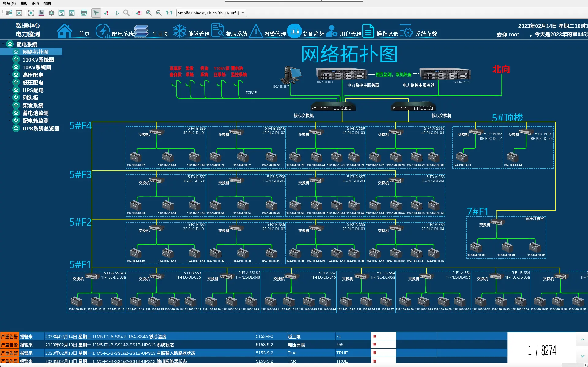The height and width of the screenshot is (367, 588).
Task: Click the print toolbar icon
Action: tap(84, 13)
